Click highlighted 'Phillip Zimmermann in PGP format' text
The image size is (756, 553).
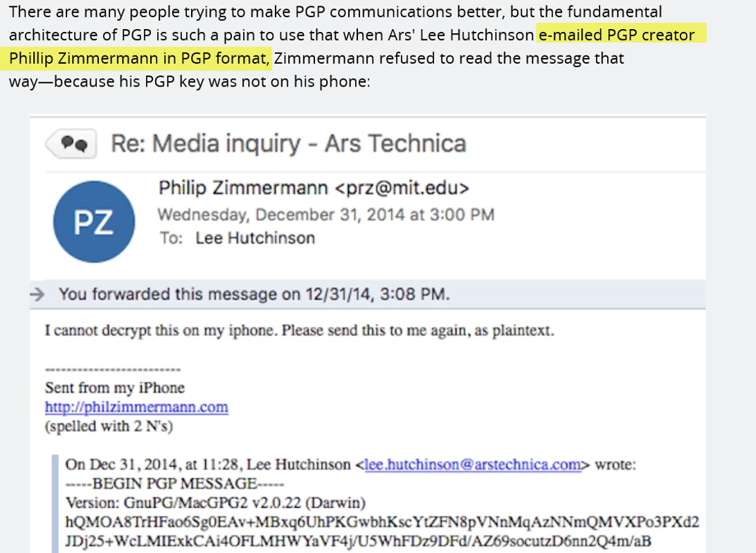[x=139, y=58]
